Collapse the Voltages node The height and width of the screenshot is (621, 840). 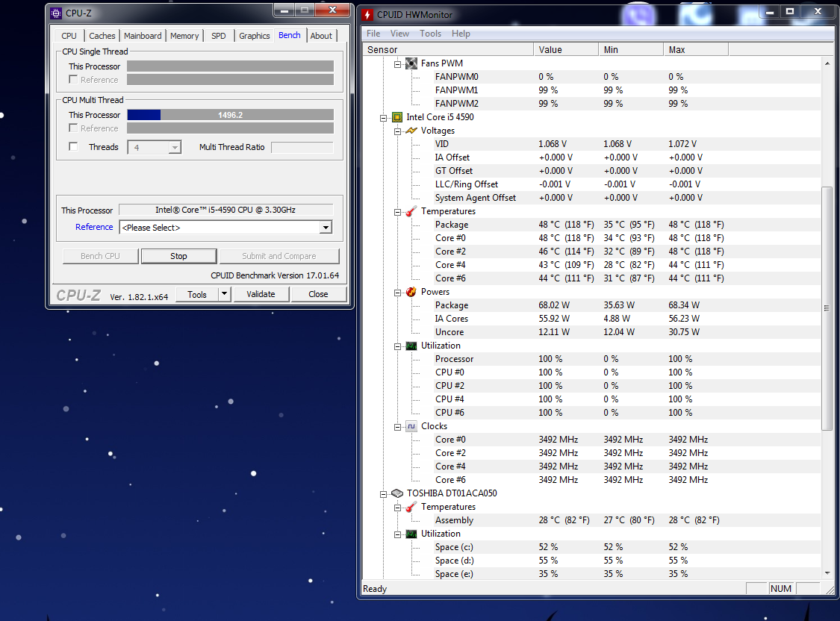[x=397, y=131]
